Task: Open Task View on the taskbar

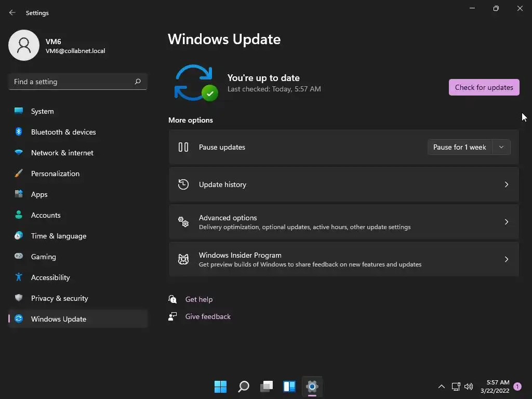Action: pos(267,387)
